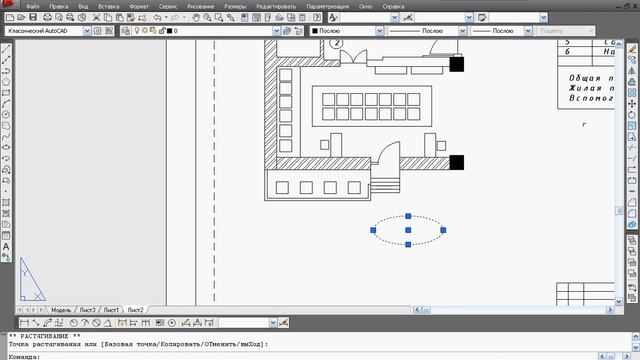Toggle layer 0 freeze sun icon
This screenshot has width=640, height=360.
coord(144,31)
